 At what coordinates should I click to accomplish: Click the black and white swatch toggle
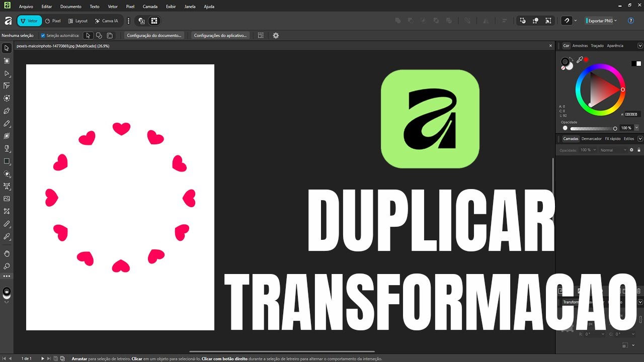(636, 63)
